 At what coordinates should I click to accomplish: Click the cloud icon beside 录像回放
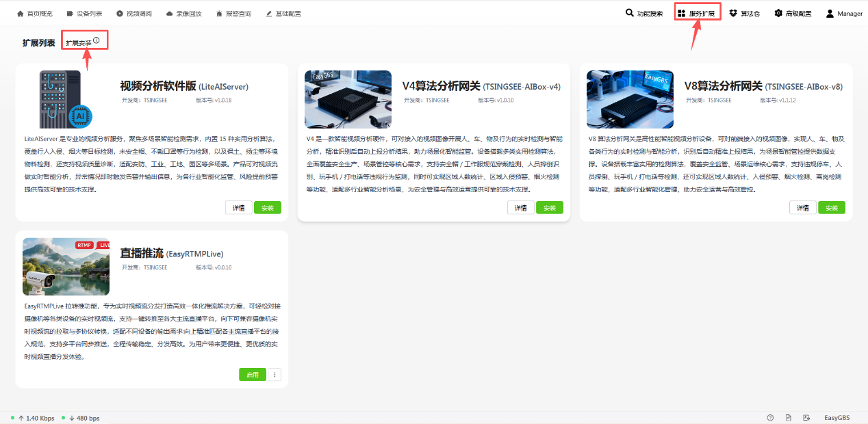(170, 14)
